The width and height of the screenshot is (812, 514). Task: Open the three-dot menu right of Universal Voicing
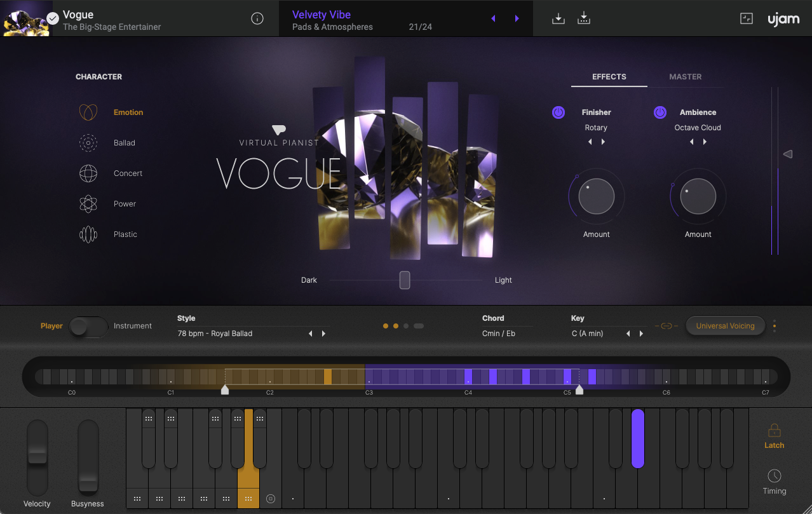774,326
